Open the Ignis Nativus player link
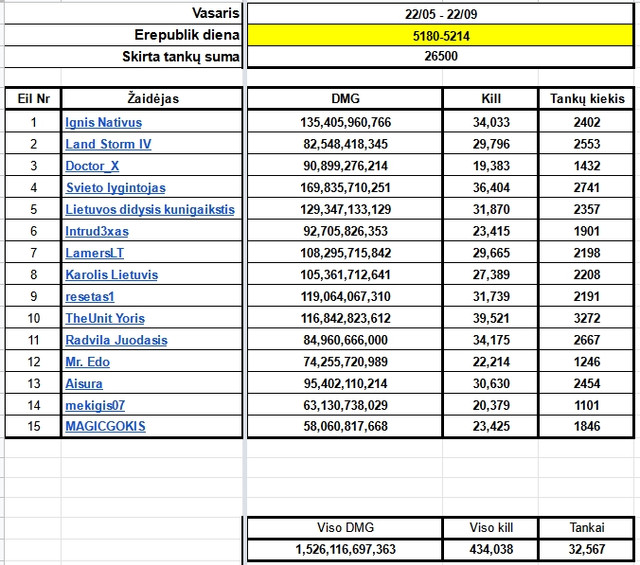 pyautogui.click(x=104, y=122)
